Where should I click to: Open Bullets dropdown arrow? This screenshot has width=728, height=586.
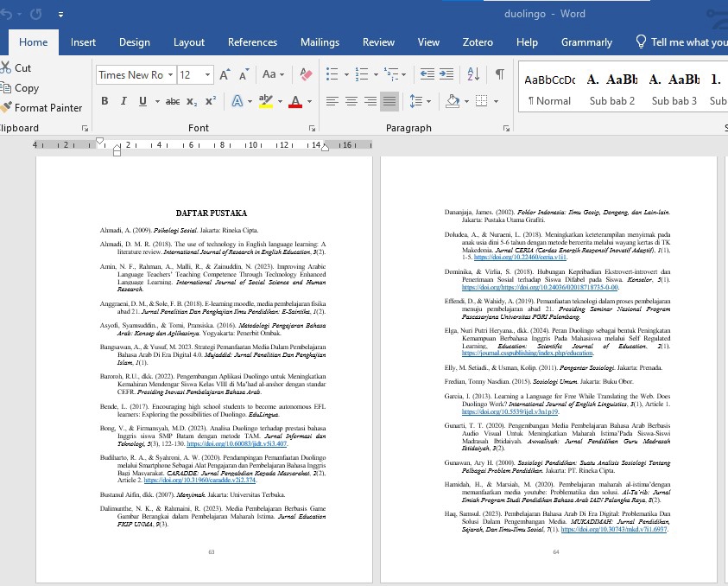point(346,75)
